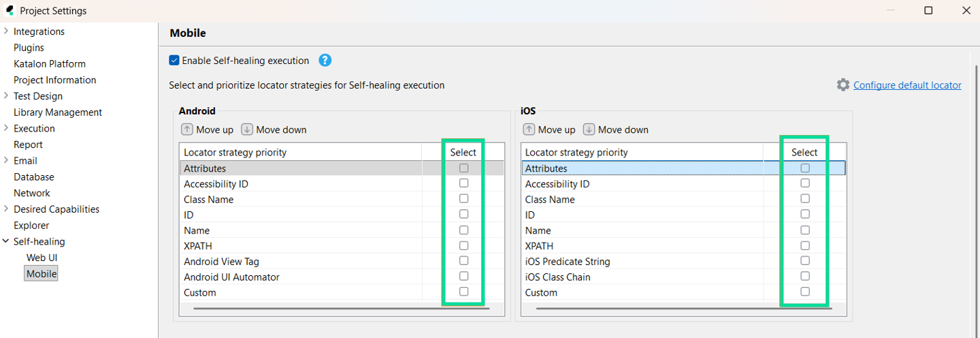Click the Android table horizontal scrollbar

tap(341, 309)
